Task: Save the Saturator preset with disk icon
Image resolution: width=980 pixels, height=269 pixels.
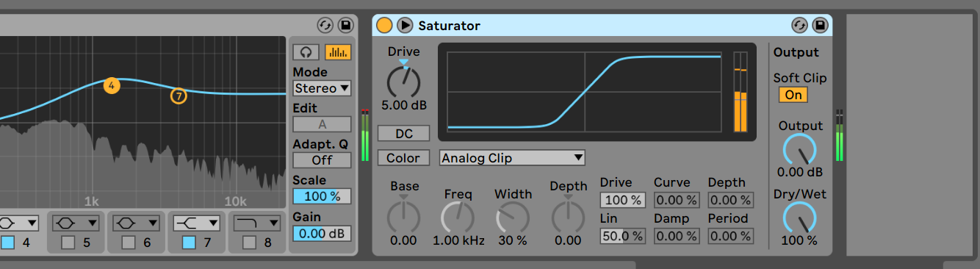Action: [x=820, y=25]
